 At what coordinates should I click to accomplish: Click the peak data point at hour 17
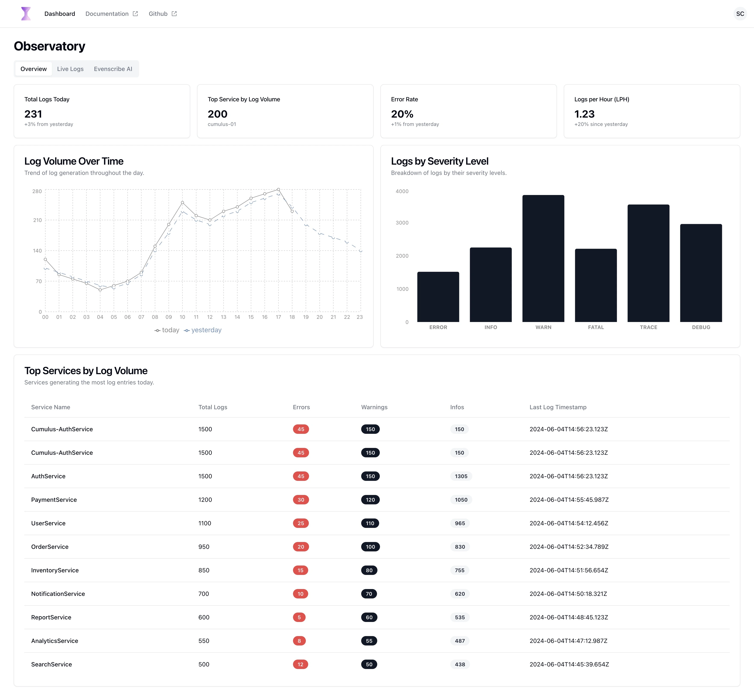pos(278,189)
